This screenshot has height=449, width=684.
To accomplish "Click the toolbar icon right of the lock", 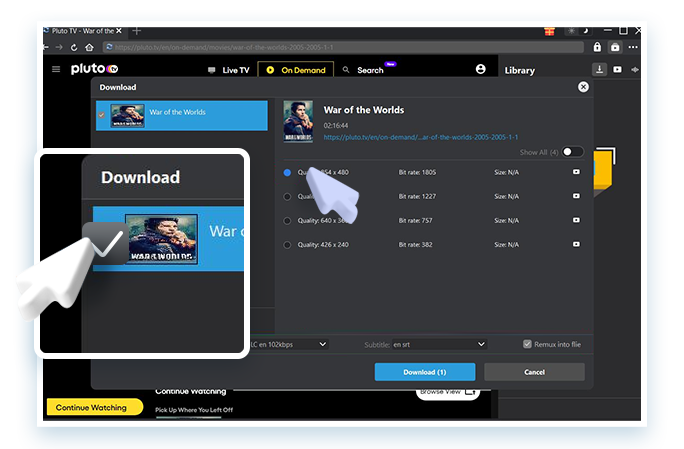I will [615, 47].
